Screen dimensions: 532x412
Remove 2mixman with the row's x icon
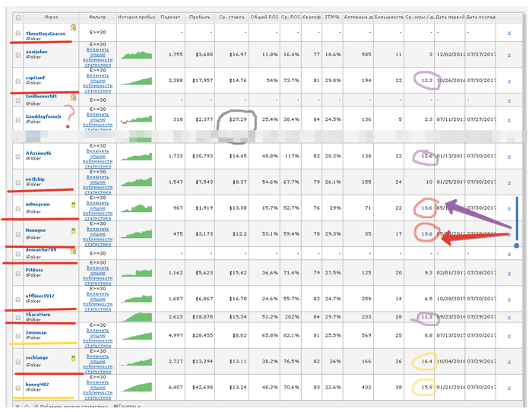click(509, 336)
